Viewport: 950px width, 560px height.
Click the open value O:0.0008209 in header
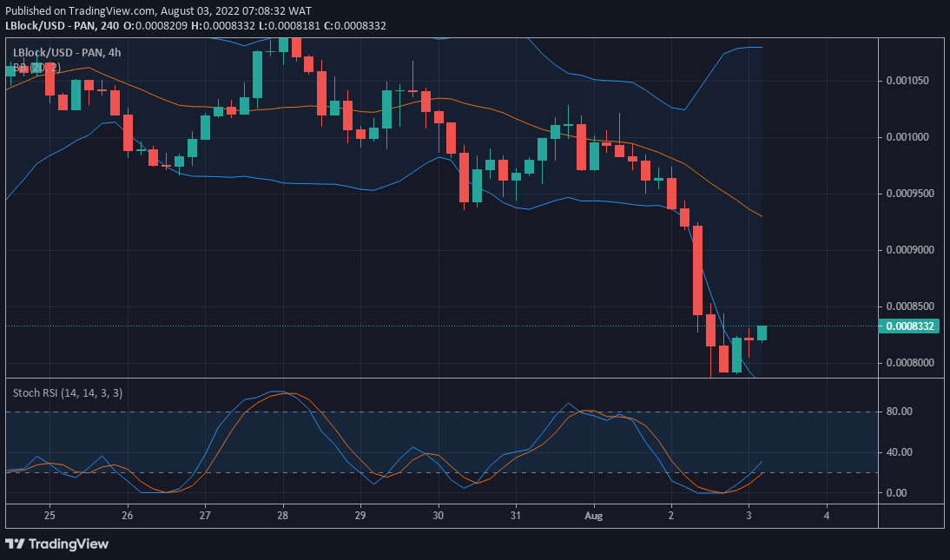pyautogui.click(x=155, y=26)
